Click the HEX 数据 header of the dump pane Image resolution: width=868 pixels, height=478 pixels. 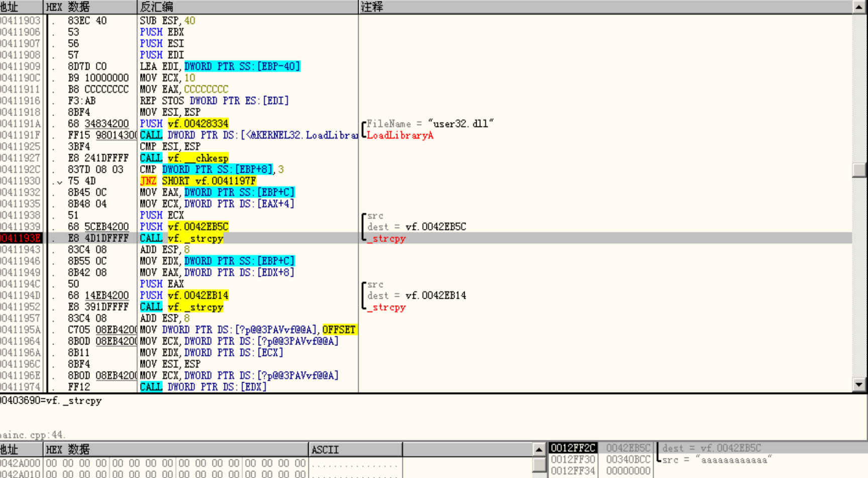tap(176, 449)
